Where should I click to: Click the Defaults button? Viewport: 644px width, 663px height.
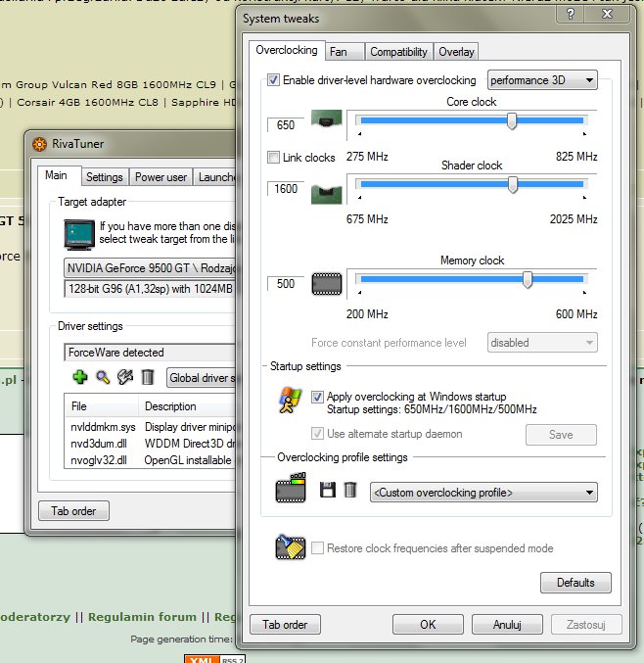575,583
